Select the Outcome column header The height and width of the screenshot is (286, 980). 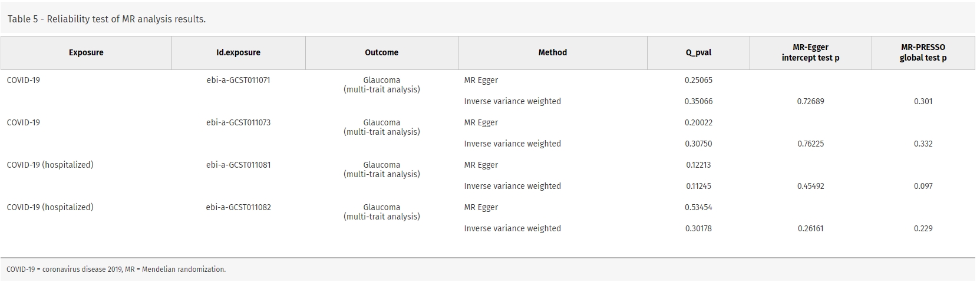[x=381, y=52]
